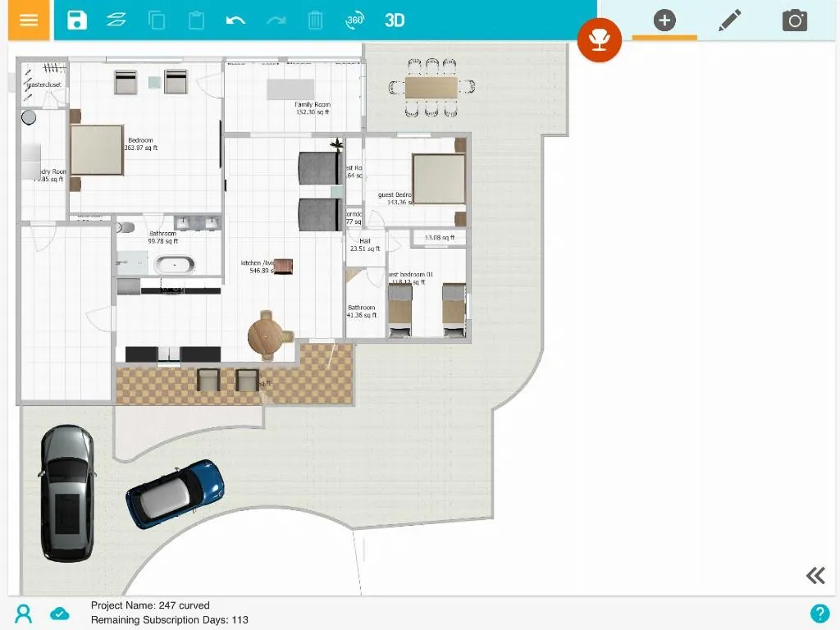Image resolution: width=840 pixels, height=630 pixels.
Task: Click the redo arrow icon
Action: pyautogui.click(x=276, y=21)
